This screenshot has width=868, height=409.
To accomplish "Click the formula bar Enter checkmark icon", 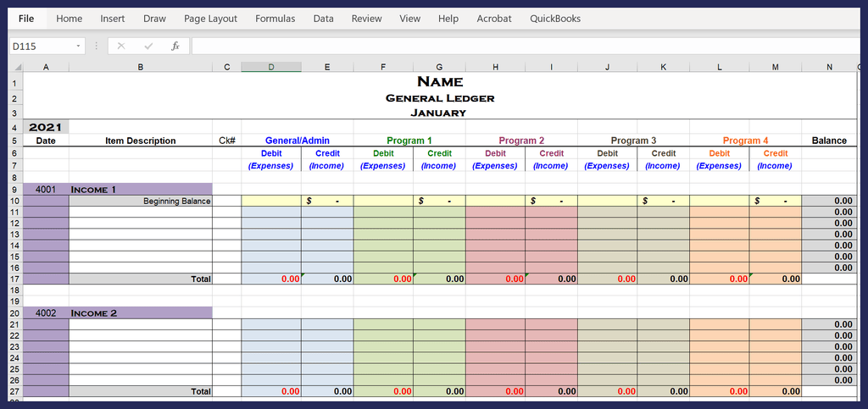I will [x=148, y=46].
